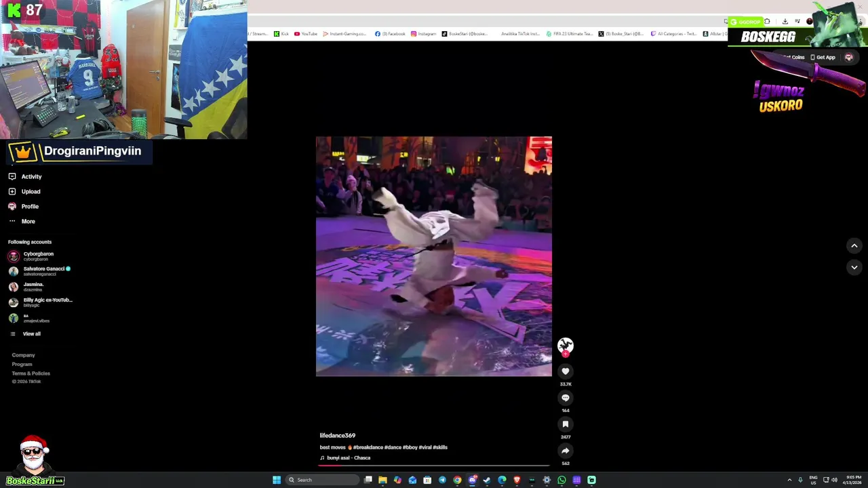The width and height of the screenshot is (868, 488).
Task: Open profile avatar at top right
Action: click(x=849, y=58)
